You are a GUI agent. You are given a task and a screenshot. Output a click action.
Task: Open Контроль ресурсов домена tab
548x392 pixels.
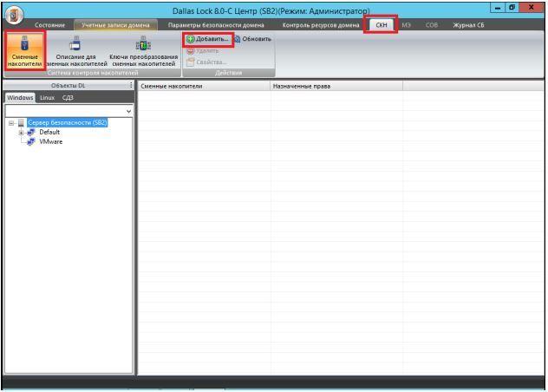(x=321, y=25)
